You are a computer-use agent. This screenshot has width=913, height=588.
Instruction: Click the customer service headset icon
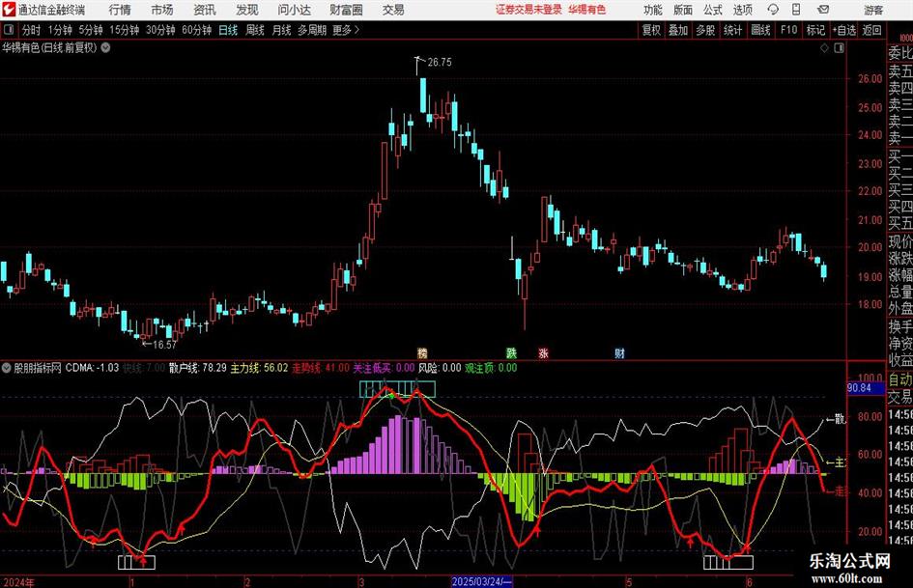click(773, 10)
